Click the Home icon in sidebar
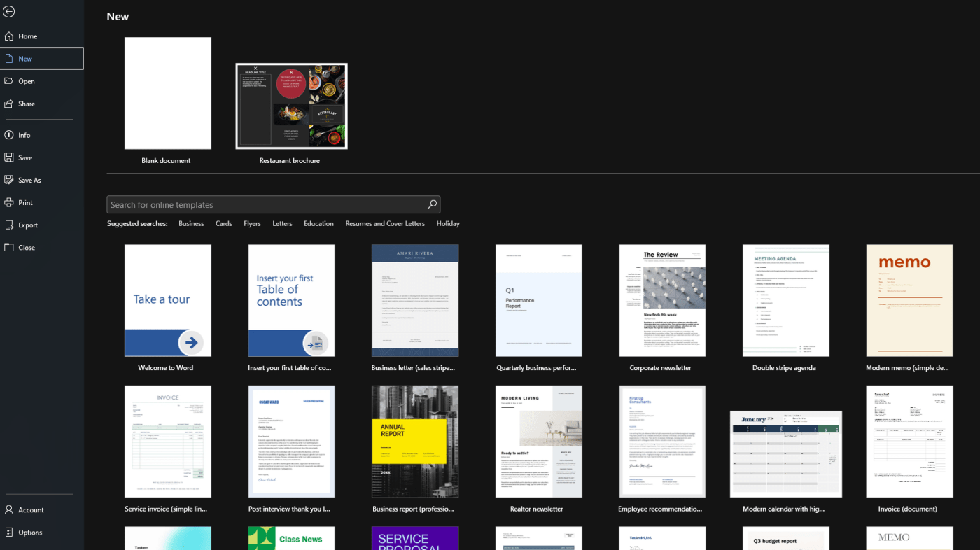Screen dimensions: 980x550 coord(9,36)
